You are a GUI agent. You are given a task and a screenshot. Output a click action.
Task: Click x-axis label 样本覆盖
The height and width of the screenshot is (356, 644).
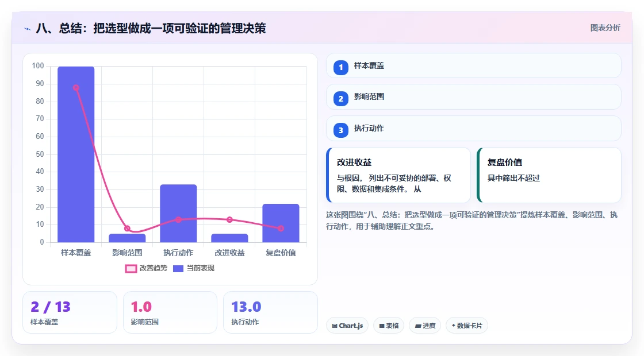(x=76, y=253)
